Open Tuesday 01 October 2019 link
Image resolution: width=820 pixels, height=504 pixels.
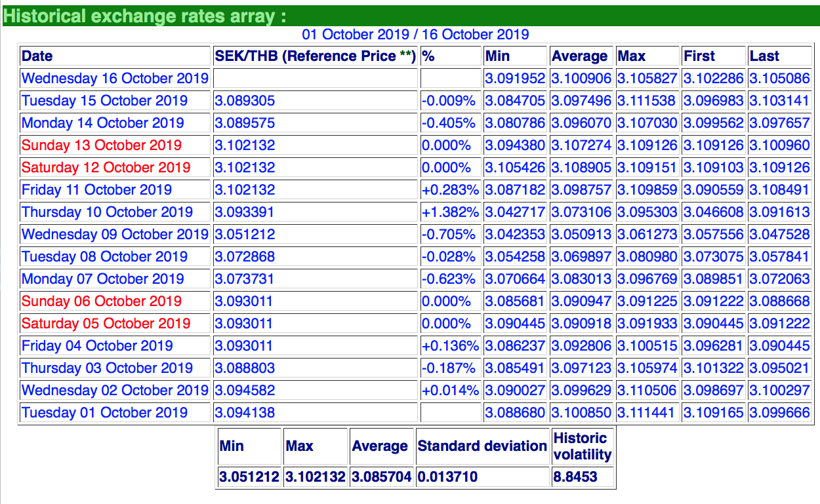click(104, 413)
